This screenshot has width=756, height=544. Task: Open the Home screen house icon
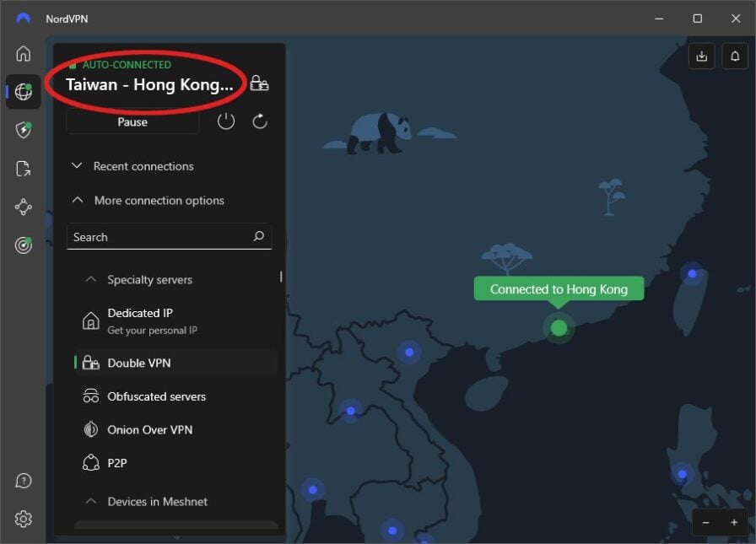pos(23,53)
